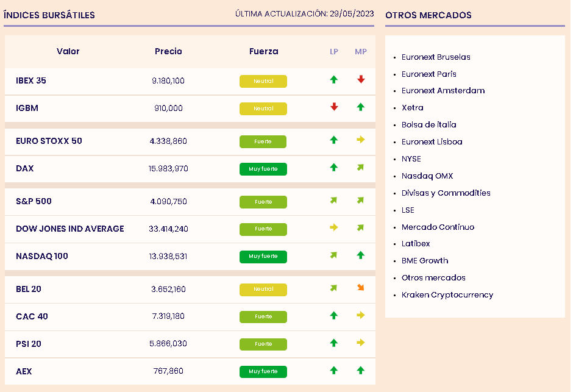Open Nasdaq OMX market link
This screenshot has width=576, height=392.
[x=427, y=176]
